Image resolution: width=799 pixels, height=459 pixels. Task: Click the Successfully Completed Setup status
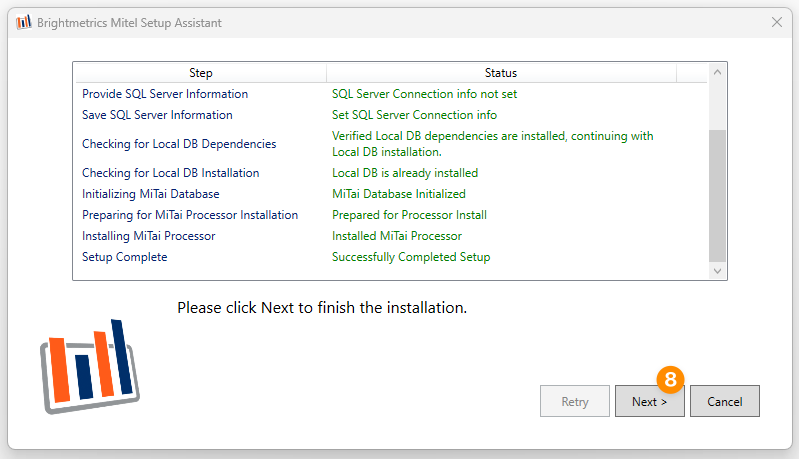411,257
